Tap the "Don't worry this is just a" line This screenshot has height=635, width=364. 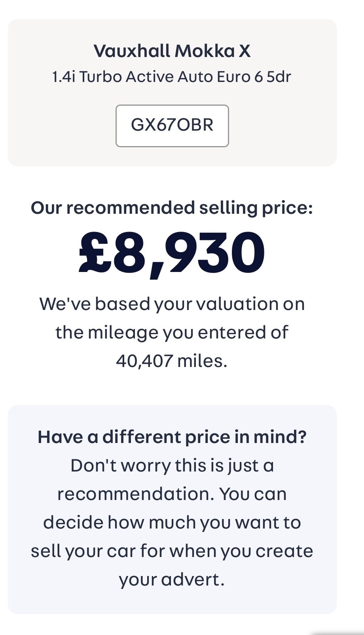tap(172, 466)
